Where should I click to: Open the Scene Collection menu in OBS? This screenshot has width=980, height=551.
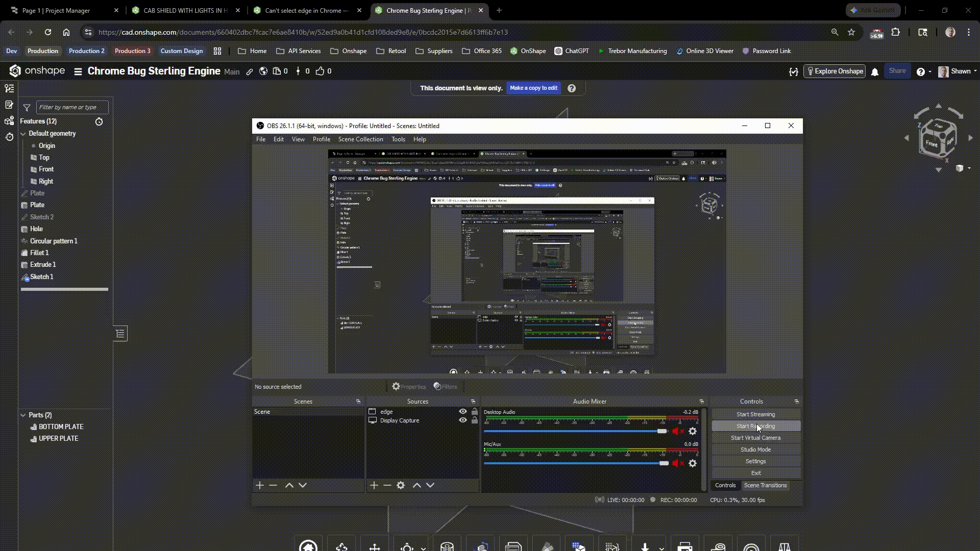pos(360,139)
